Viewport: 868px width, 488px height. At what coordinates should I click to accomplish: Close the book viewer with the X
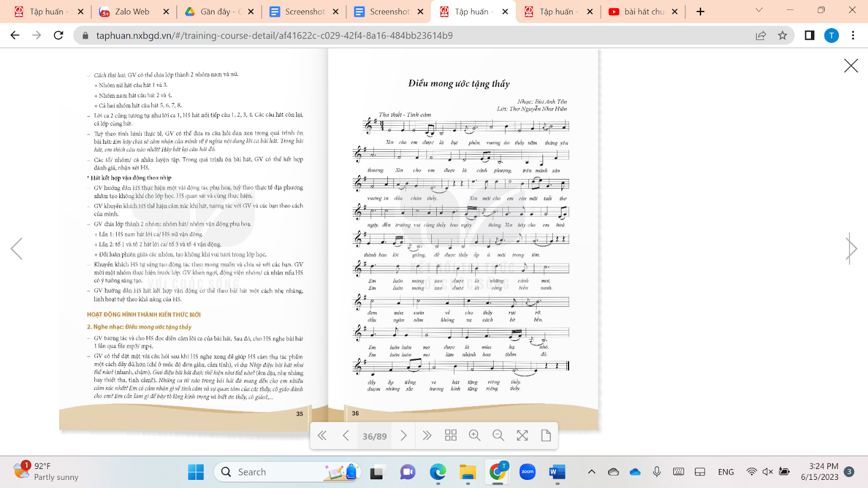click(x=851, y=66)
